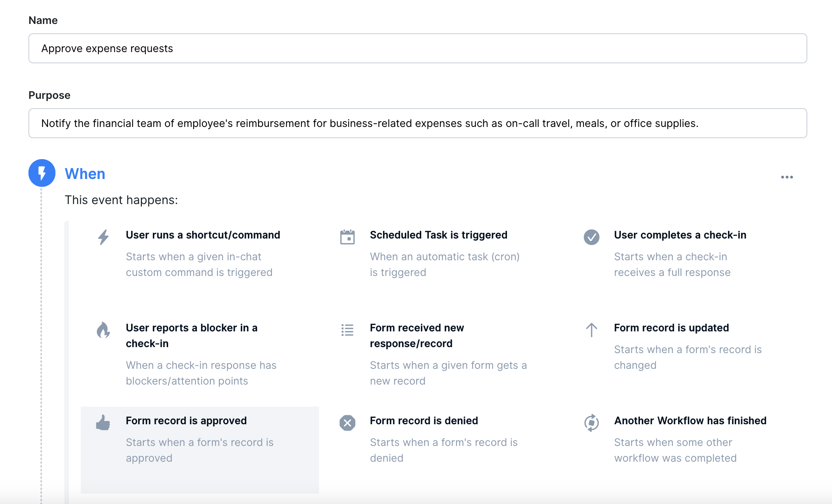This screenshot has height=504, width=832.
Task: Open the three-dot menu beside When
Action: point(787,177)
